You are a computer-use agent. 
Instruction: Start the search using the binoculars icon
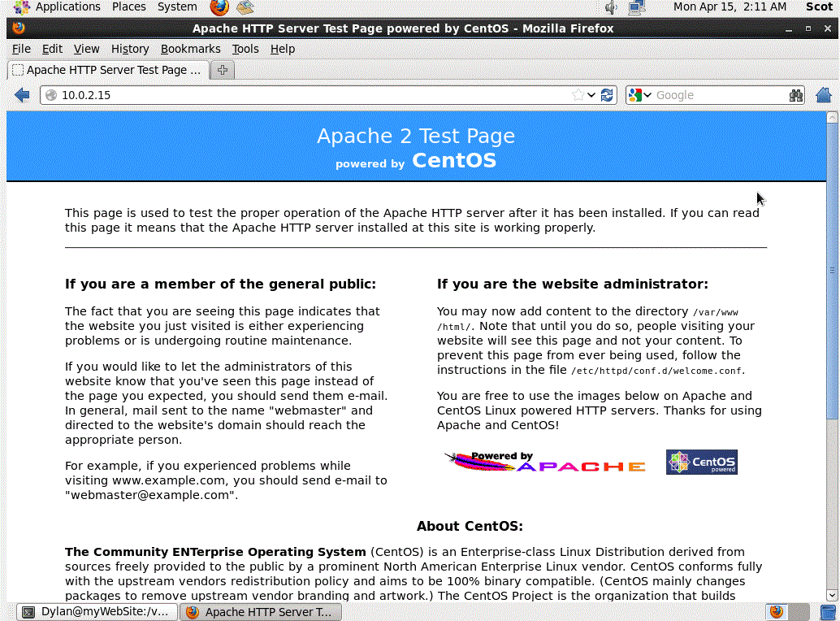pyautogui.click(x=795, y=95)
